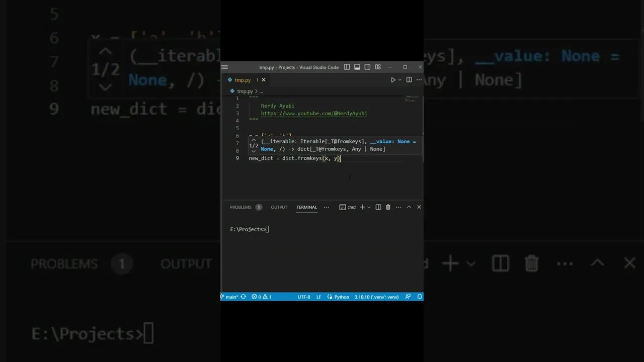The height and width of the screenshot is (362, 644).
Task: Open editor More Actions ellipsis menu
Action: (x=419, y=80)
